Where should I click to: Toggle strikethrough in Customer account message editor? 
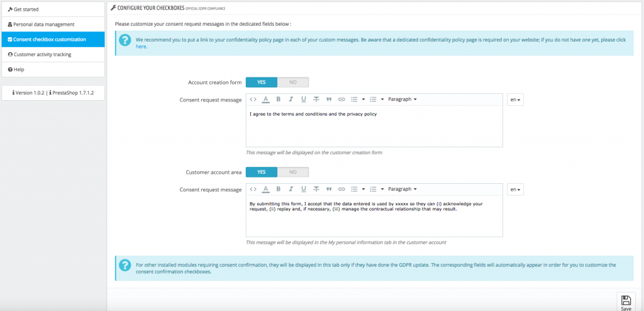click(x=316, y=189)
